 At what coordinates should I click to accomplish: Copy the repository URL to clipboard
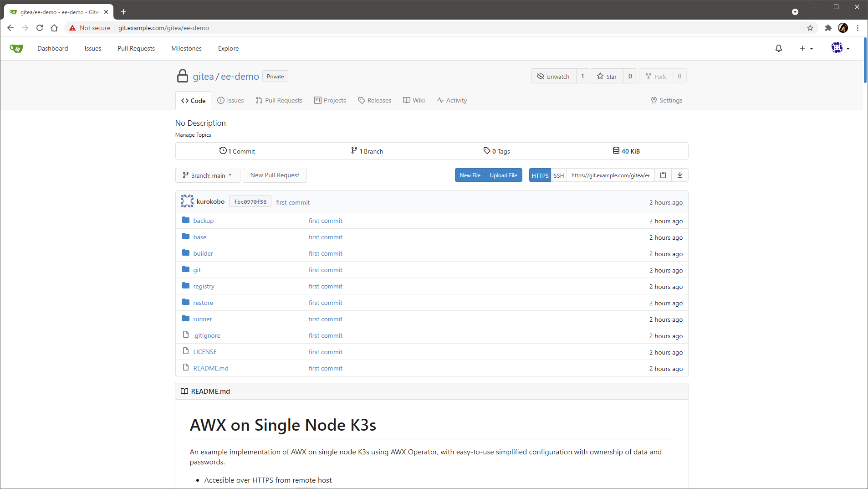click(x=663, y=175)
